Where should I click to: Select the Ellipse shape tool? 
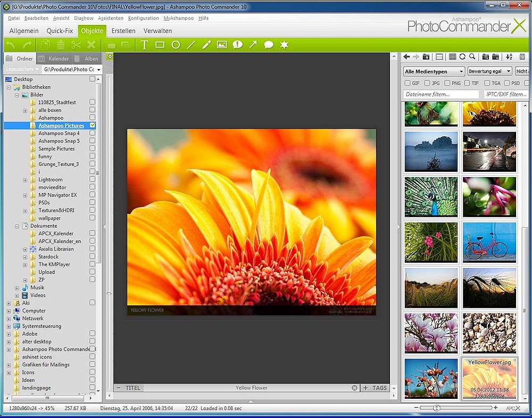(176, 45)
